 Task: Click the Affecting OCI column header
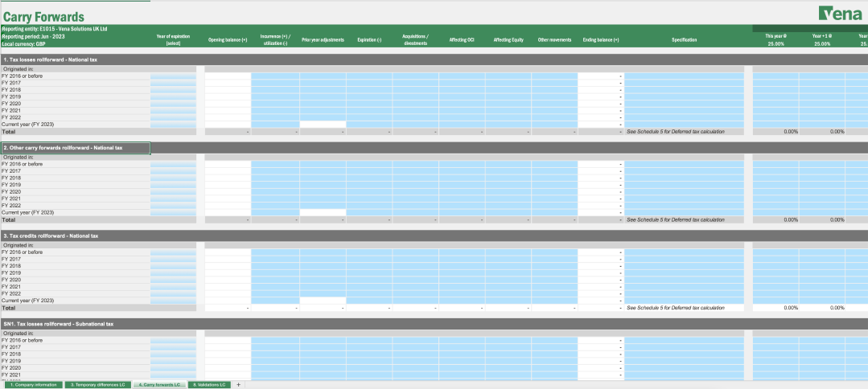pyautogui.click(x=462, y=40)
